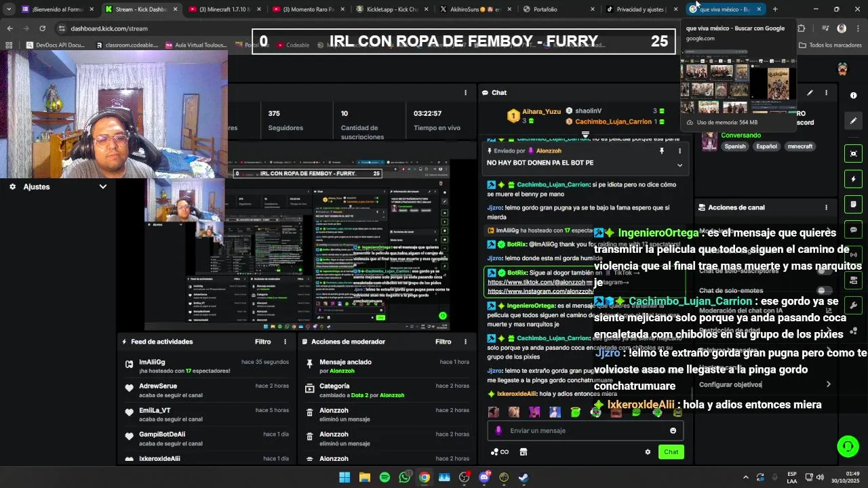This screenshot has height=488, width=868.
Task: Open the Windows Start button
Action: (344, 477)
